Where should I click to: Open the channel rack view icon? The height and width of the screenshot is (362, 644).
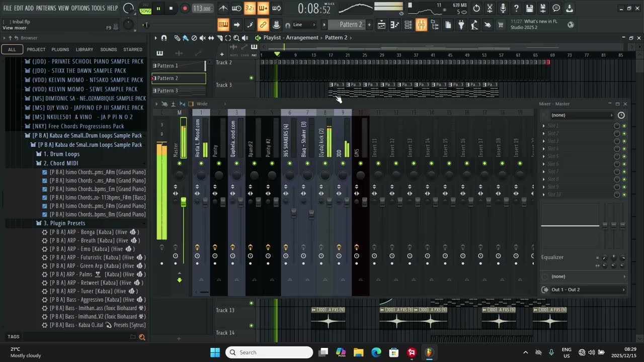408,25
